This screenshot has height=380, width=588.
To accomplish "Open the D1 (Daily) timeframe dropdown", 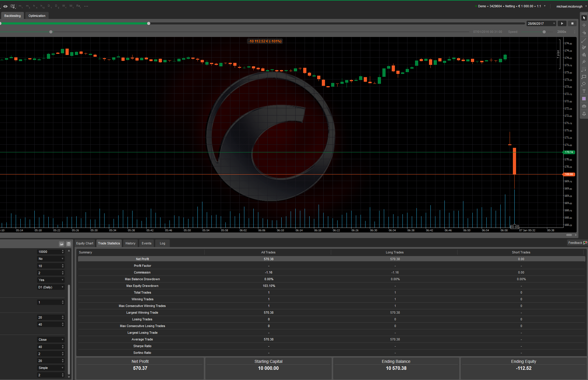I will (51, 287).
